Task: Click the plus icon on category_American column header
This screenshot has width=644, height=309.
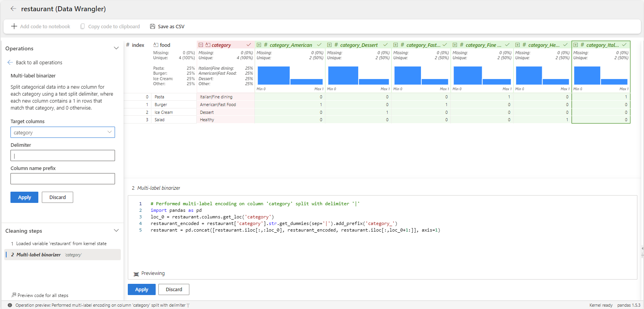Action: pyautogui.click(x=259, y=45)
